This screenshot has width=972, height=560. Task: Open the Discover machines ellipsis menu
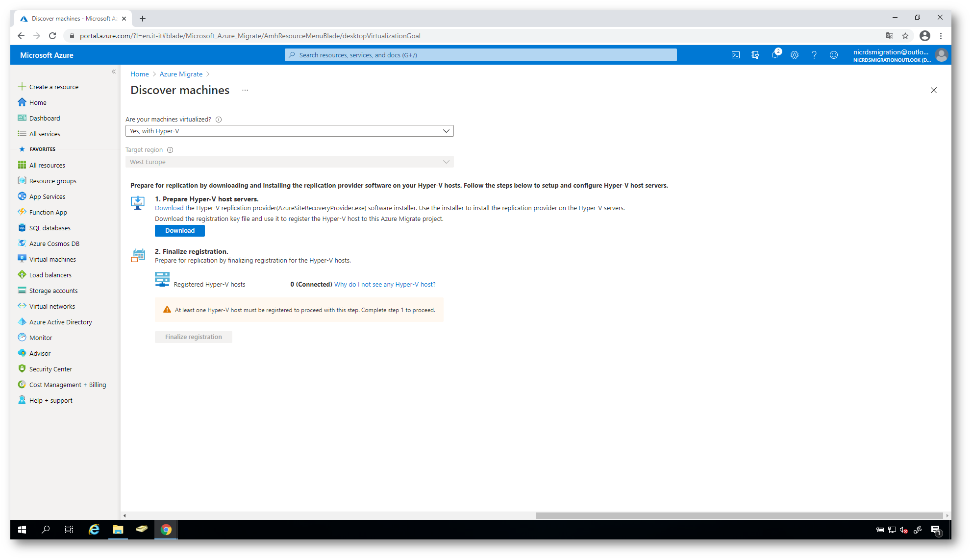coord(245,90)
